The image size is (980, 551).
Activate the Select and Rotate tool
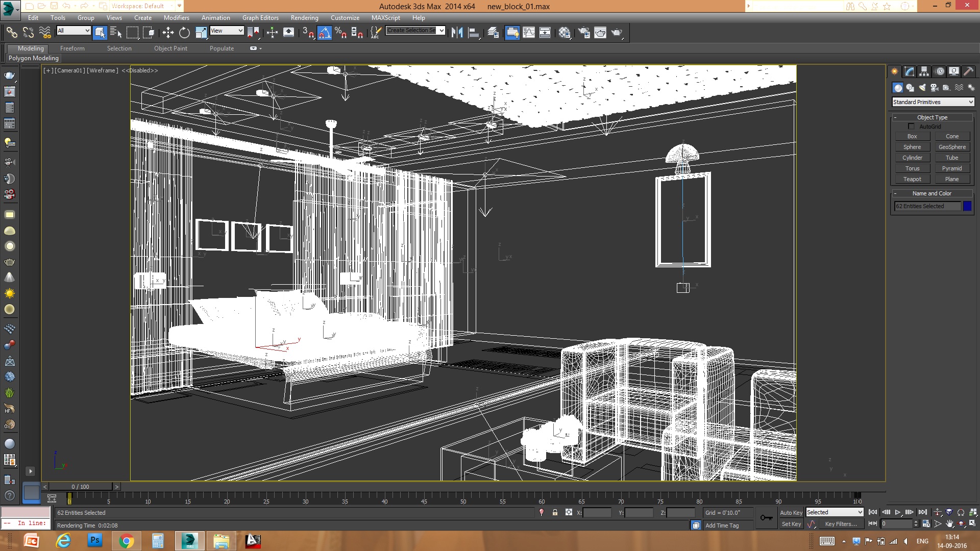[x=184, y=33]
